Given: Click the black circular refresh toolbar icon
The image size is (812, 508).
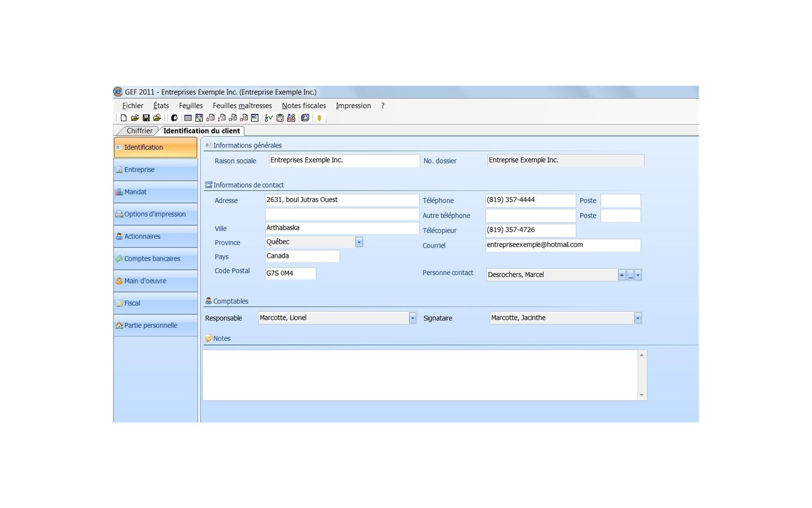Looking at the screenshot, I should pyautogui.click(x=174, y=118).
